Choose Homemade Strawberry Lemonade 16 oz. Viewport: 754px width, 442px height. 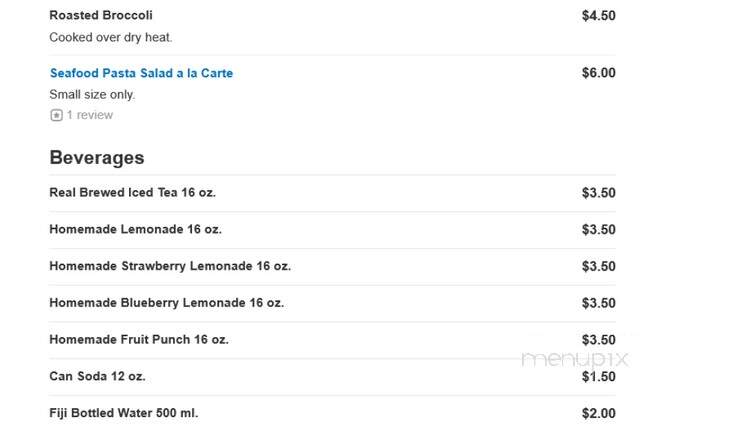(x=170, y=266)
